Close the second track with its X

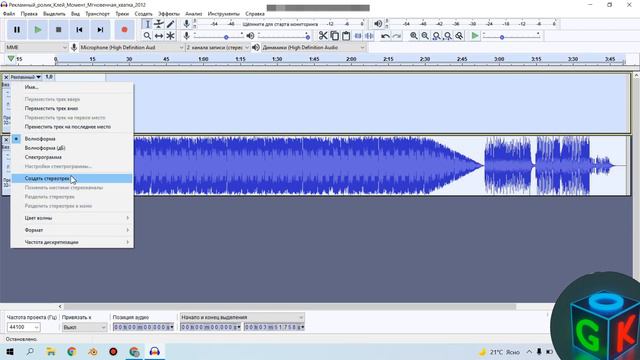pyautogui.click(x=6, y=140)
